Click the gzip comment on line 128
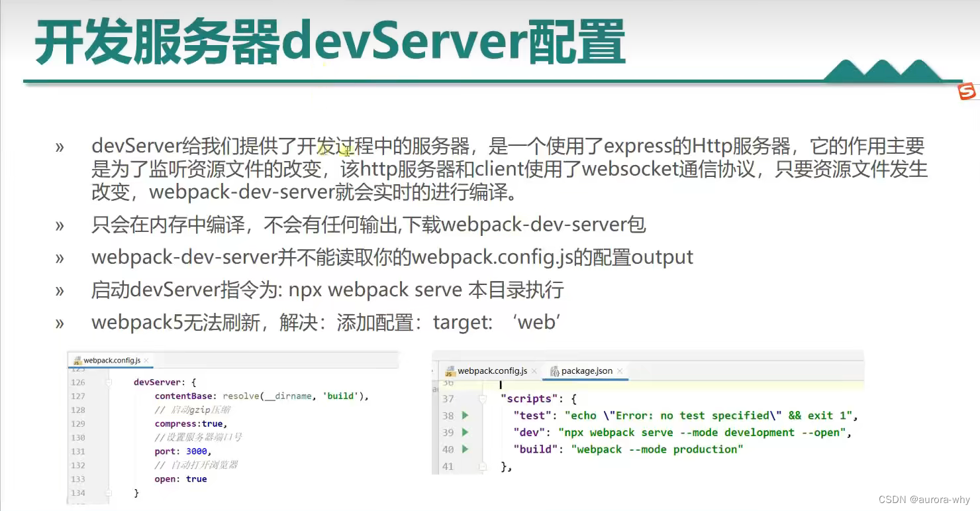The image size is (980, 511). point(193,410)
